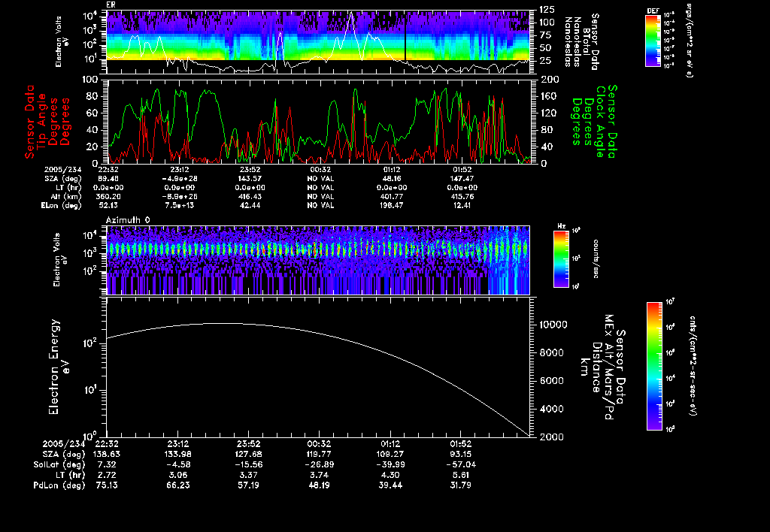This screenshot has height=532, width=770.
Task: Click the SZA value 143.57
Action: (x=250, y=179)
